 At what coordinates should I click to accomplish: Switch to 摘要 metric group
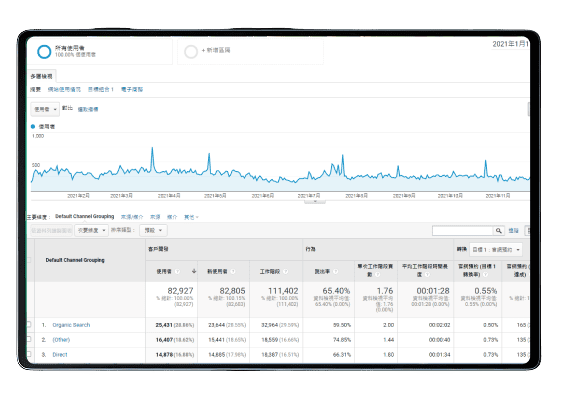(35, 89)
